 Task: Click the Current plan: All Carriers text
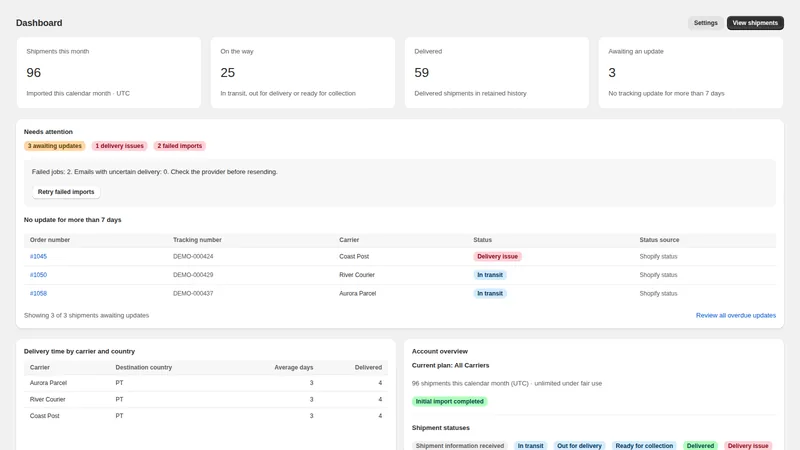tap(450, 365)
